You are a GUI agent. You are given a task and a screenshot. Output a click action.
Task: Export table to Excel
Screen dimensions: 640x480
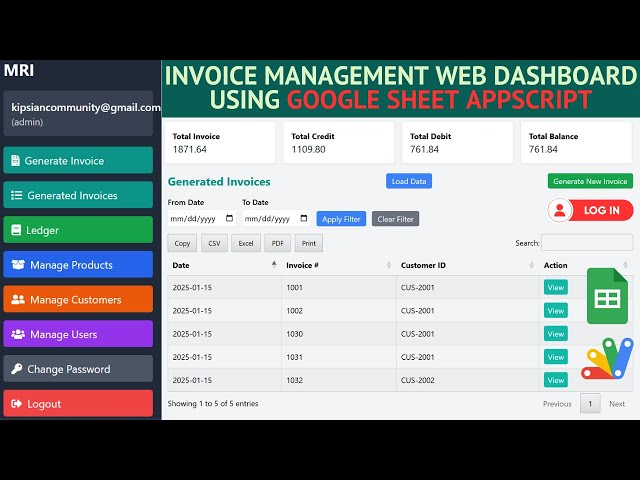click(x=246, y=243)
